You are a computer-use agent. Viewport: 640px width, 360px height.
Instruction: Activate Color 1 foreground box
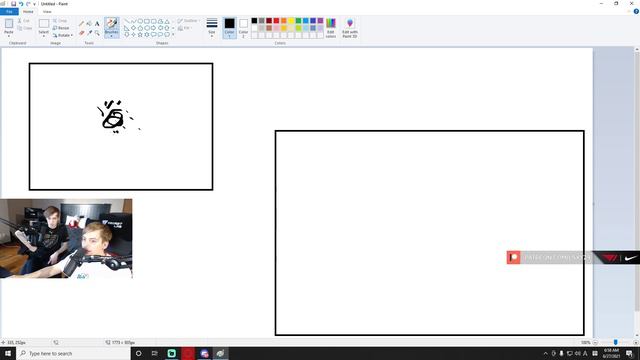click(x=229, y=28)
